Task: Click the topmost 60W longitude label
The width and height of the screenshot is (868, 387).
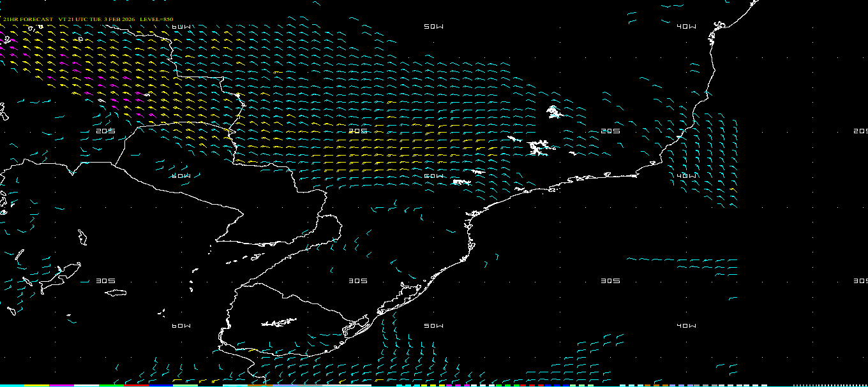Action: coord(181,27)
